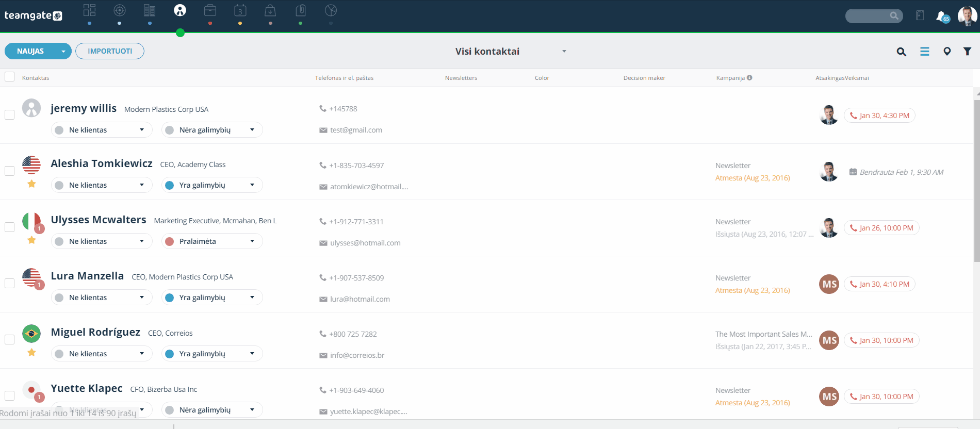980x429 pixels.
Task: Open the clipboard icon in top navigation
Action: click(301, 10)
